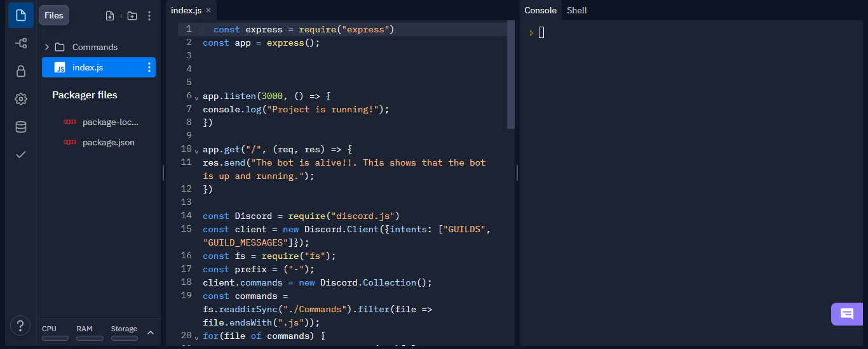Screen dimensions: 868x349
Task: Click the new Discord.Client intents line
Action: pyautogui.click(x=347, y=235)
